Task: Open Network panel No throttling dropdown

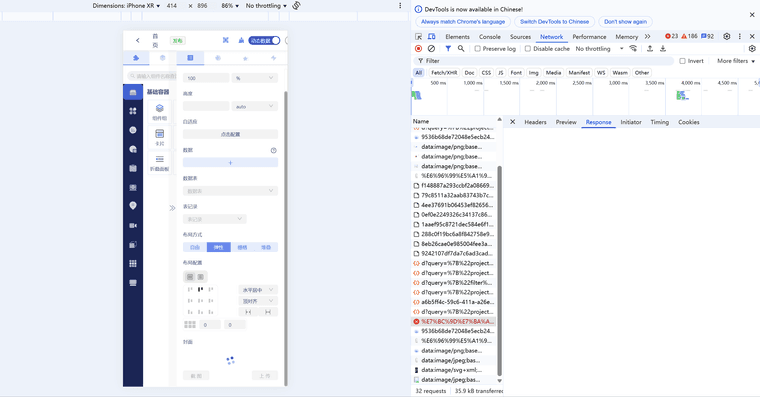Action: 600,48
